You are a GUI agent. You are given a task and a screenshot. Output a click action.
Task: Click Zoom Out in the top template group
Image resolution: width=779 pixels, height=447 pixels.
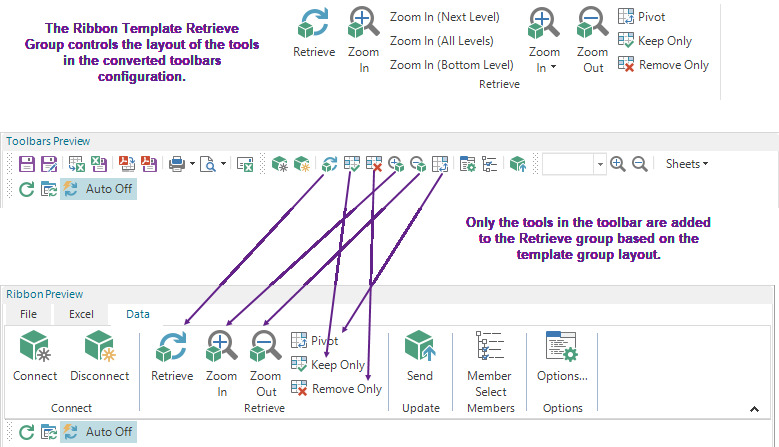[x=592, y=41]
